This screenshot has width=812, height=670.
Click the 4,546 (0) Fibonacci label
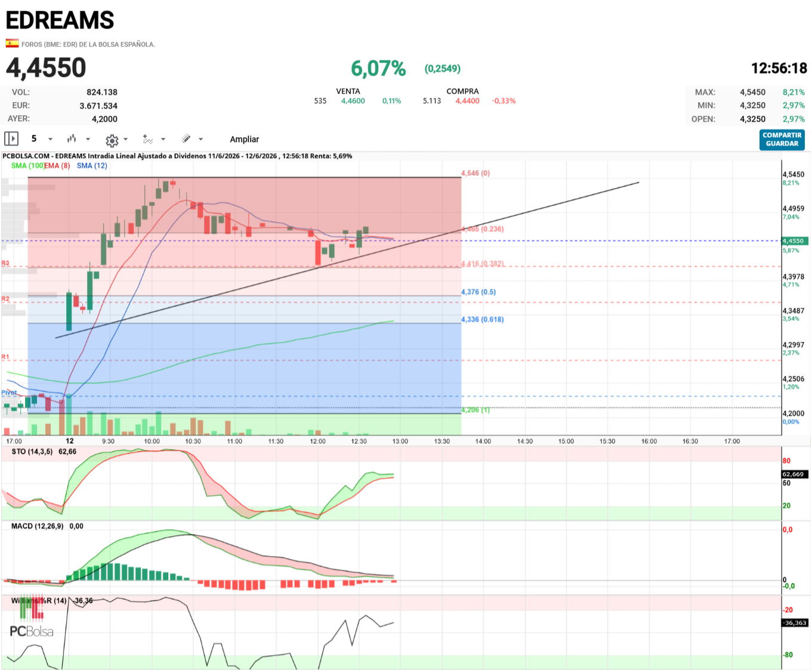pyautogui.click(x=476, y=173)
